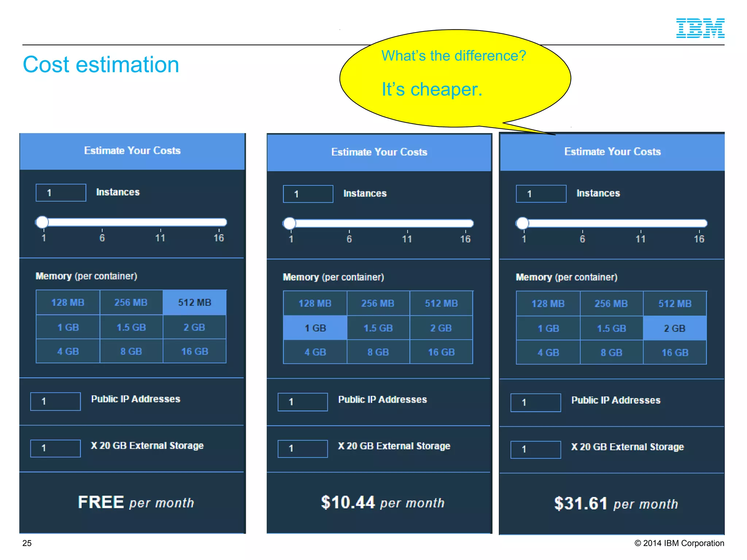747x560 pixels.
Task: Click the '© 2014 IBM Corporation' footer
Action: 680,543
